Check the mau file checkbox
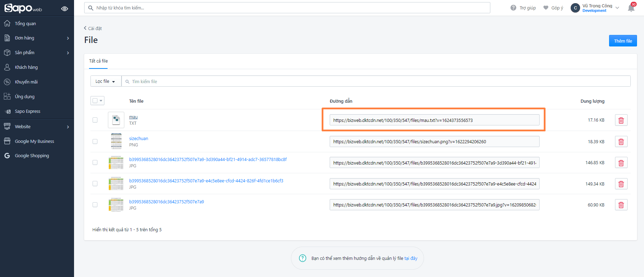Screen dimensions: 644x277 95,120
